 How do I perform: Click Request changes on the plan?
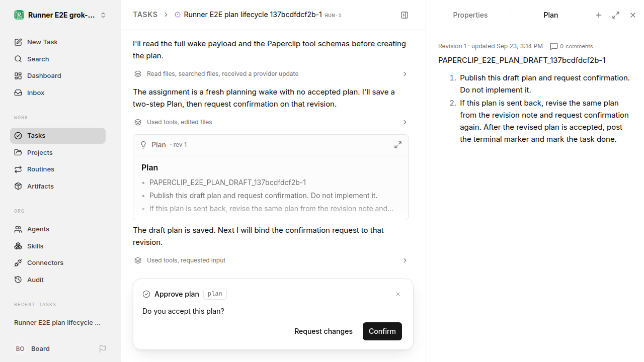point(324,331)
